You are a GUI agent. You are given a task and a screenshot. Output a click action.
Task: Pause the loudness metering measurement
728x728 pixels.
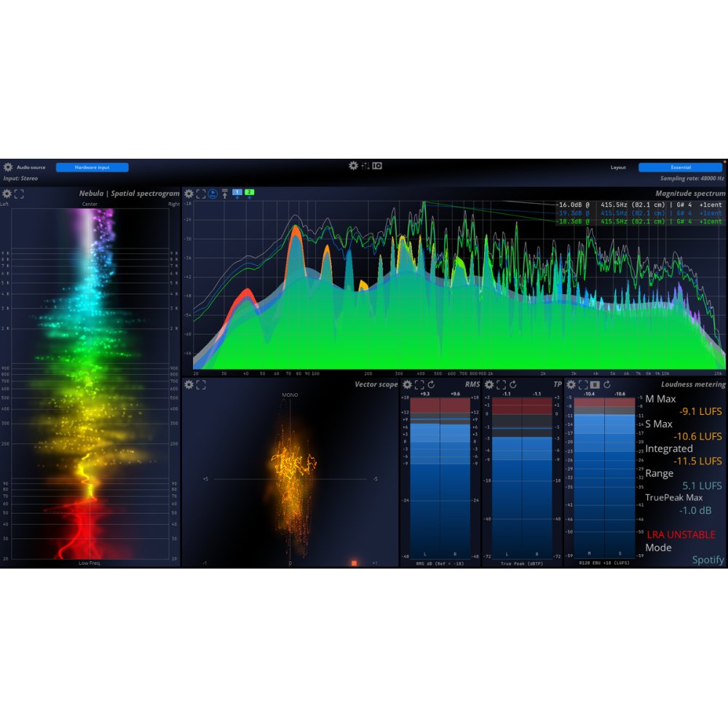click(595, 384)
